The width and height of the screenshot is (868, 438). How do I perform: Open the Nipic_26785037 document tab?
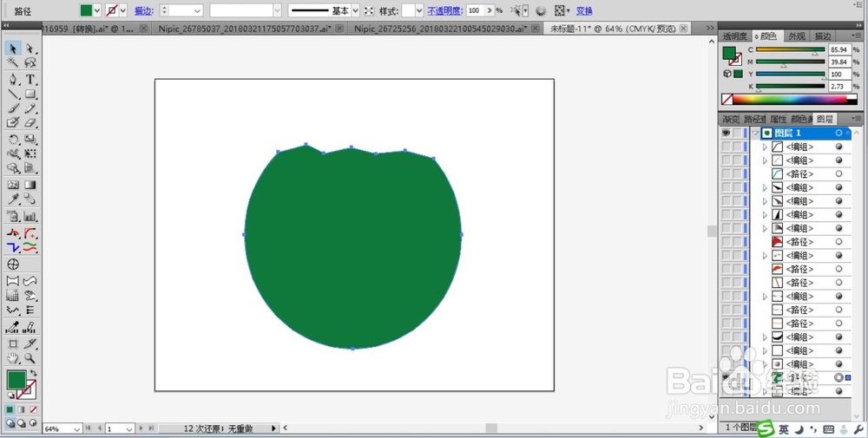click(245, 29)
